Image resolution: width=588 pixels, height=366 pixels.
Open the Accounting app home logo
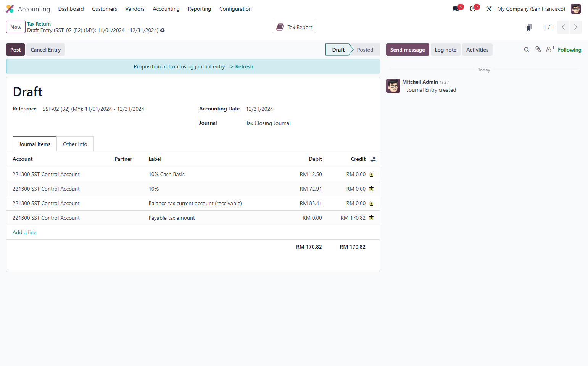coord(10,9)
